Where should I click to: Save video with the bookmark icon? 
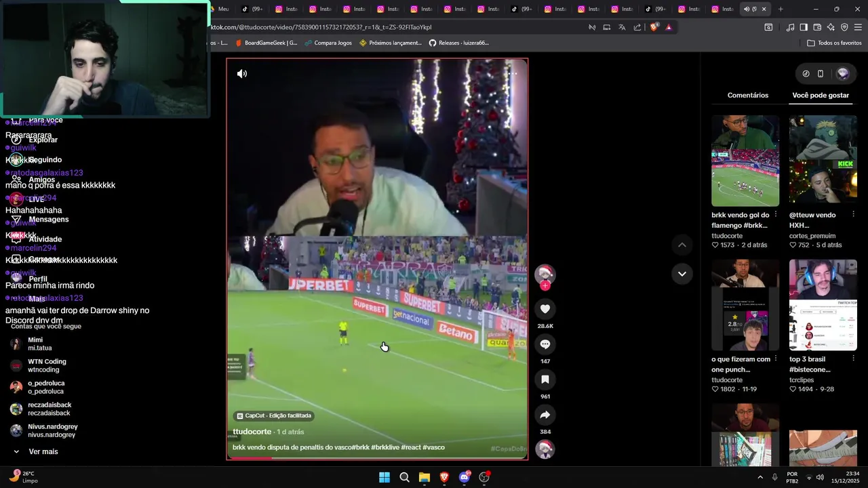pos(545,380)
